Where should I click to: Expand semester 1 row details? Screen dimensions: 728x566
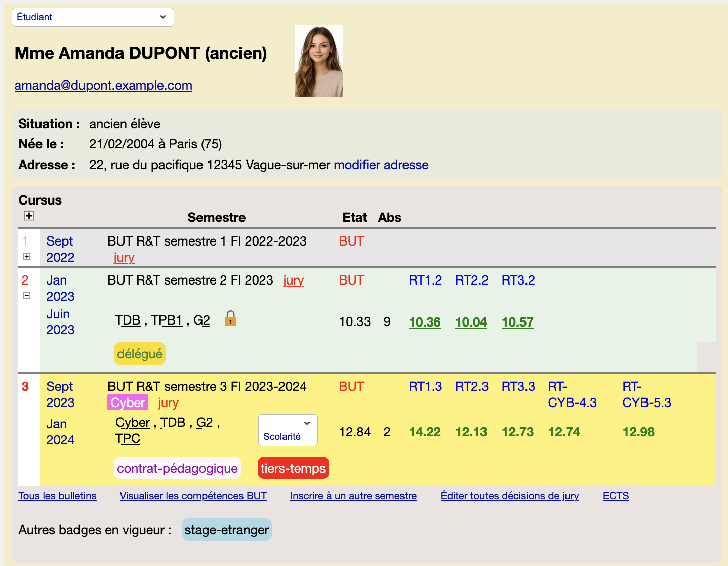[x=27, y=257]
